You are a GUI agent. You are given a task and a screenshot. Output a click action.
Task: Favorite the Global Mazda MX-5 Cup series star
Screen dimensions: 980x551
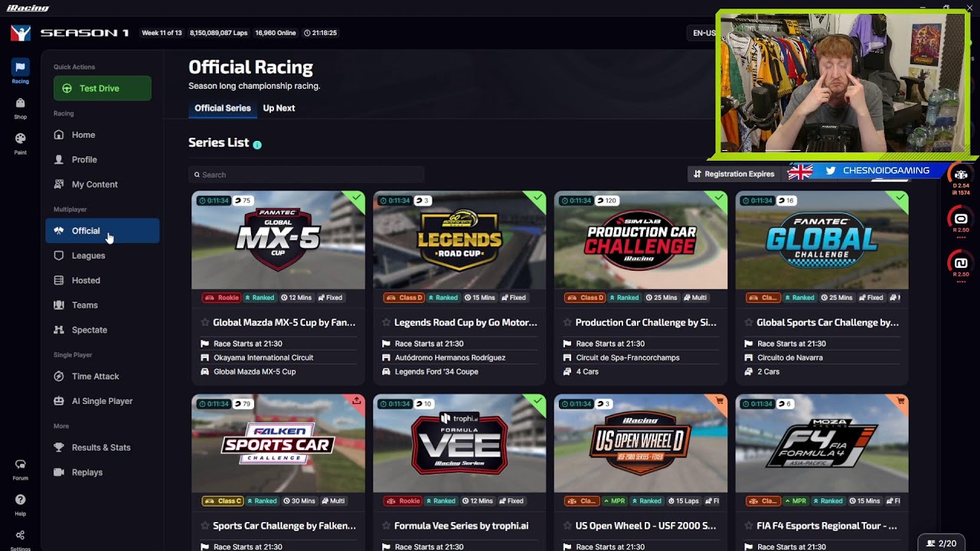click(x=205, y=322)
